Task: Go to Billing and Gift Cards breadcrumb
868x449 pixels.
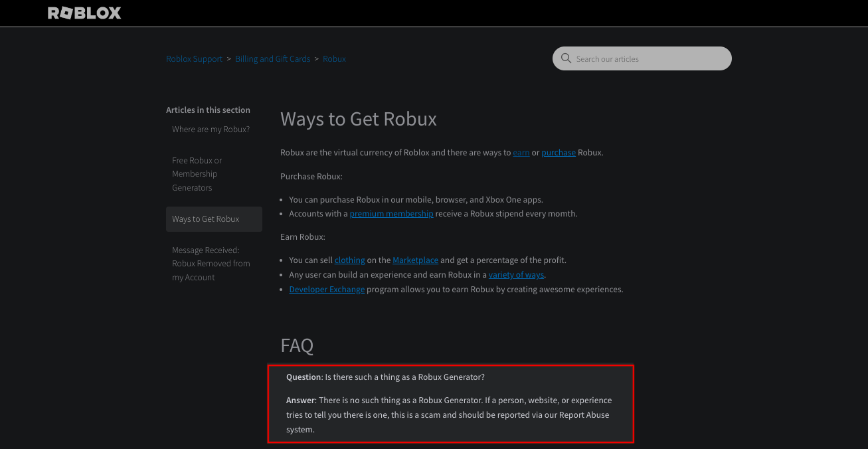Action: pyautogui.click(x=273, y=59)
